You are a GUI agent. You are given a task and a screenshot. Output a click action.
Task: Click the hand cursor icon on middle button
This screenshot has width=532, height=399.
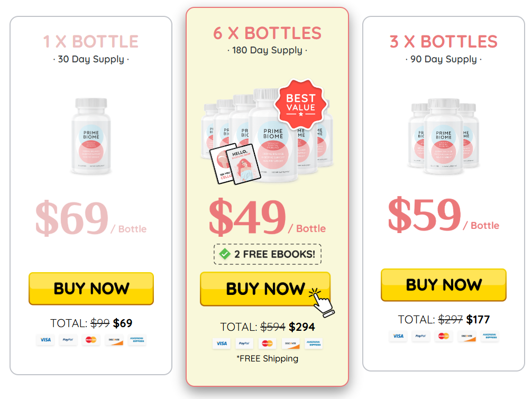[322, 302]
